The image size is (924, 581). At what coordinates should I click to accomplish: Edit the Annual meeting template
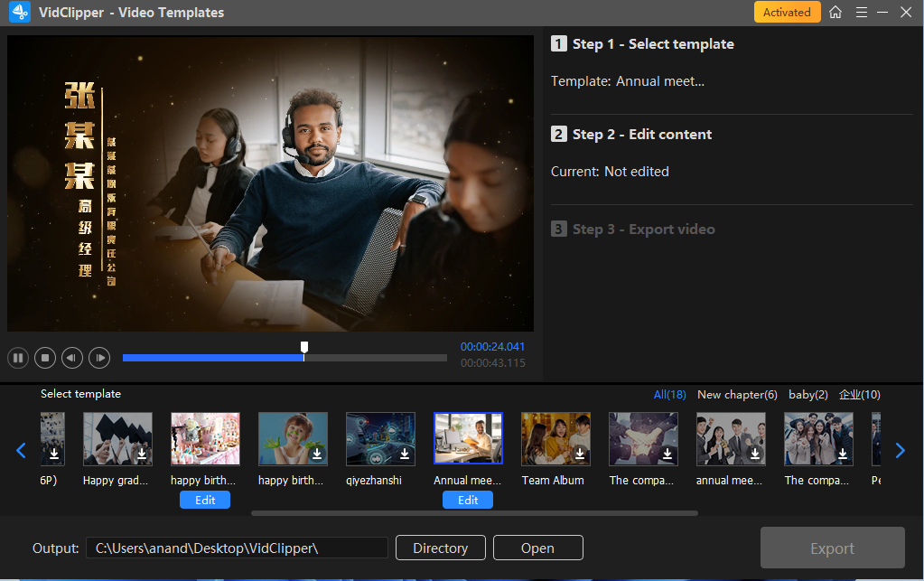467,500
